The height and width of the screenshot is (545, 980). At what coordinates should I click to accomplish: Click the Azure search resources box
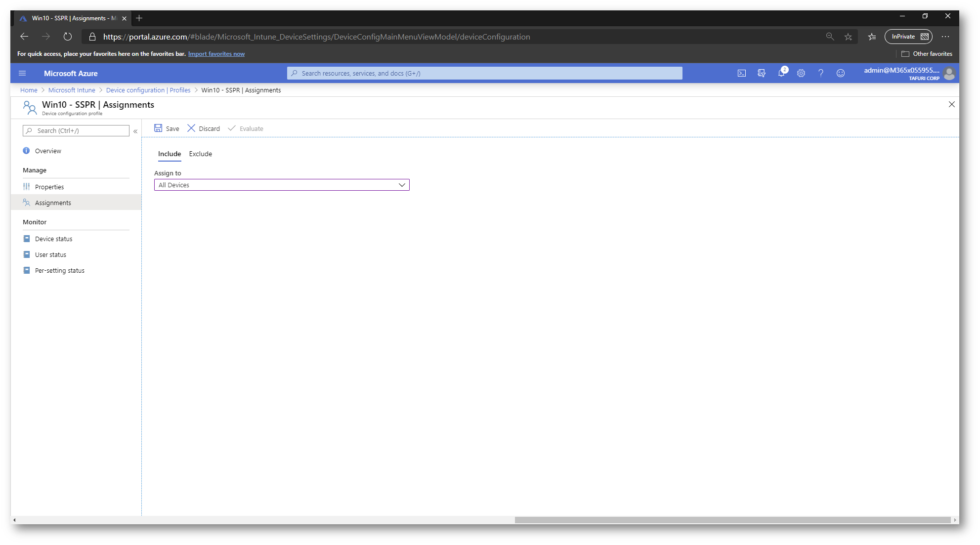click(x=484, y=73)
